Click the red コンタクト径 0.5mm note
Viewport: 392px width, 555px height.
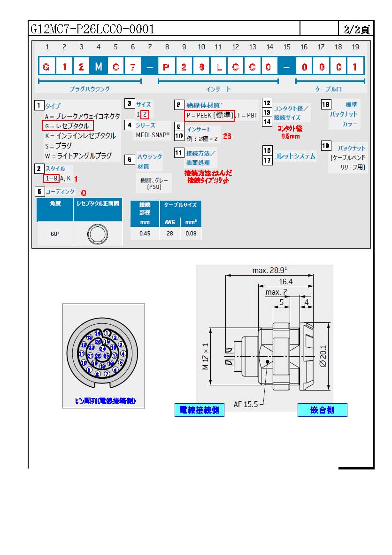[290, 133]
